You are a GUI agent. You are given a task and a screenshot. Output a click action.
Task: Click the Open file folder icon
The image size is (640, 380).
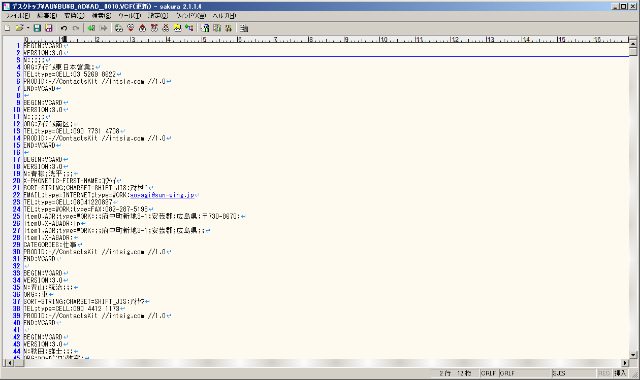19,28
